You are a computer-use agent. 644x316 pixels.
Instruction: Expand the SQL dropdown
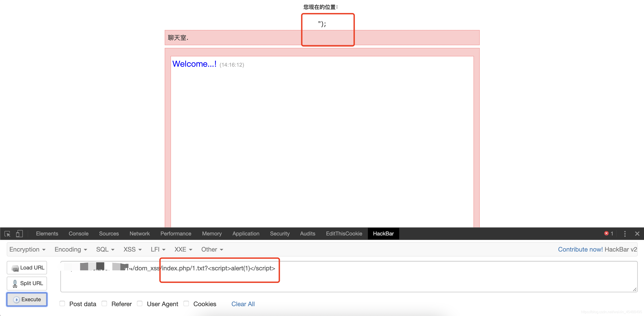point(105,250)
